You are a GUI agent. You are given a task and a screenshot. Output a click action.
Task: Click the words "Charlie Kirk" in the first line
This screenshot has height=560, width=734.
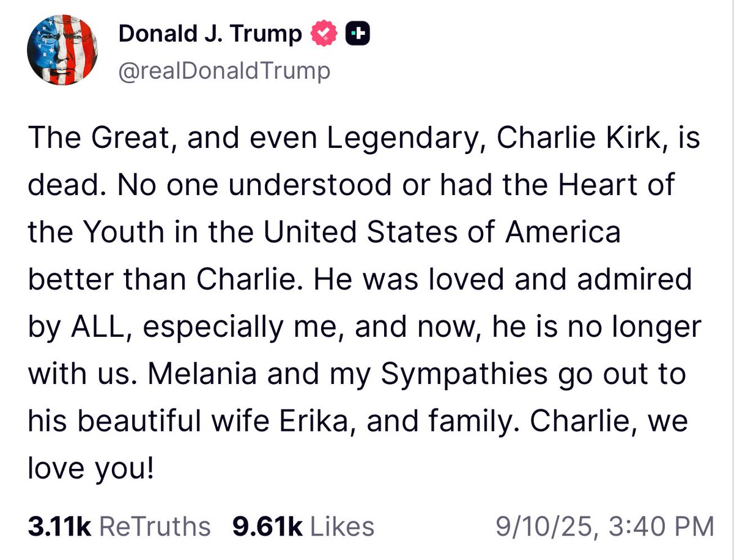571,140
